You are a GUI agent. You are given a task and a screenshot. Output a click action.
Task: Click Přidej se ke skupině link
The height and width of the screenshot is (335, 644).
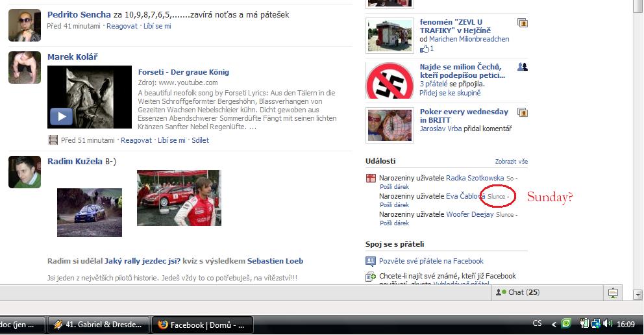click(x=450, y=93)
